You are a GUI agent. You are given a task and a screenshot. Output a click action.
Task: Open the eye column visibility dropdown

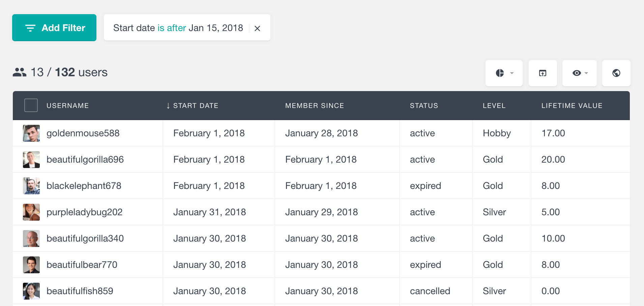coord(580,73)
